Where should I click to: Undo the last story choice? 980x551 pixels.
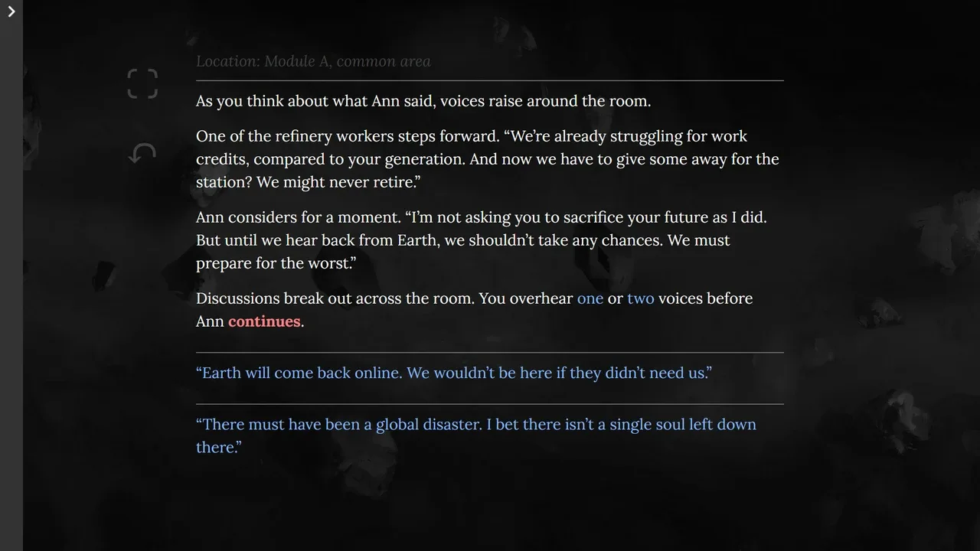142,154
